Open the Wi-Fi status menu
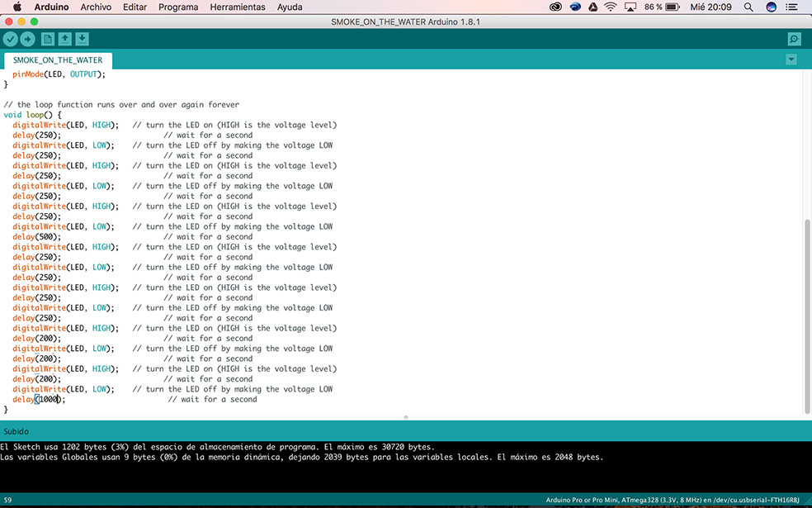This screenshot has height=508, width=812. [611, 7]
